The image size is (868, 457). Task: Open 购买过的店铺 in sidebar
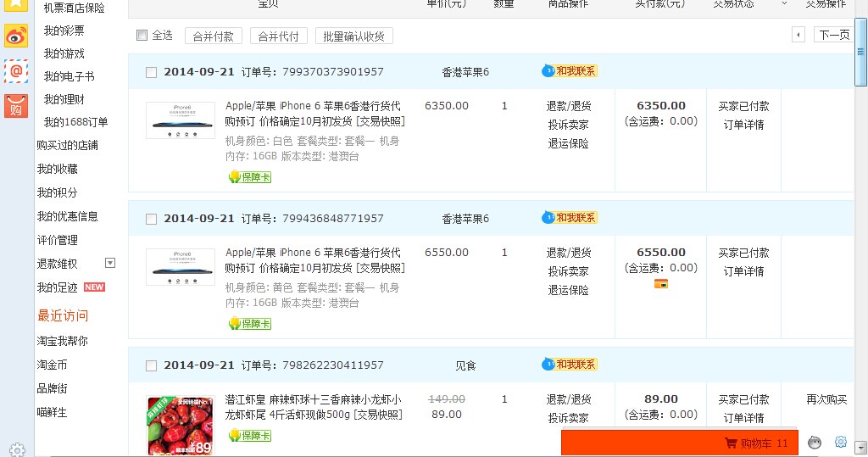pyautogui.click(x=68, y=145)
